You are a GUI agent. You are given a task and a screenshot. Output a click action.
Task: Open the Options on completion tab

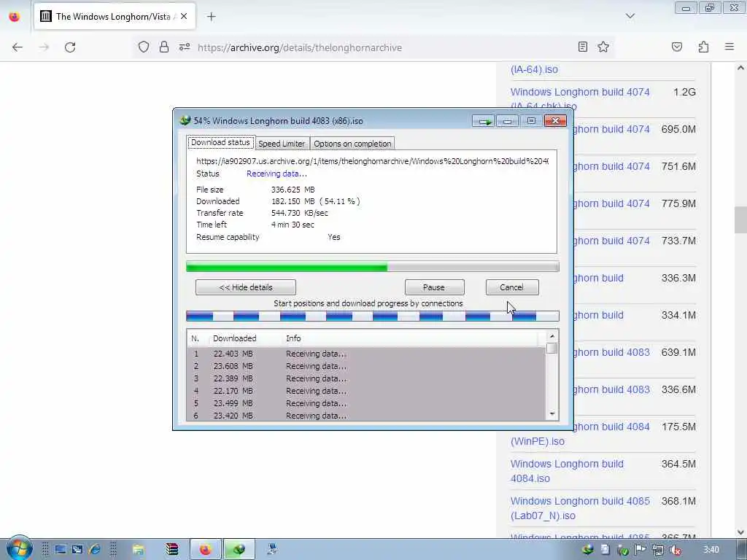[x=352, y=144]
